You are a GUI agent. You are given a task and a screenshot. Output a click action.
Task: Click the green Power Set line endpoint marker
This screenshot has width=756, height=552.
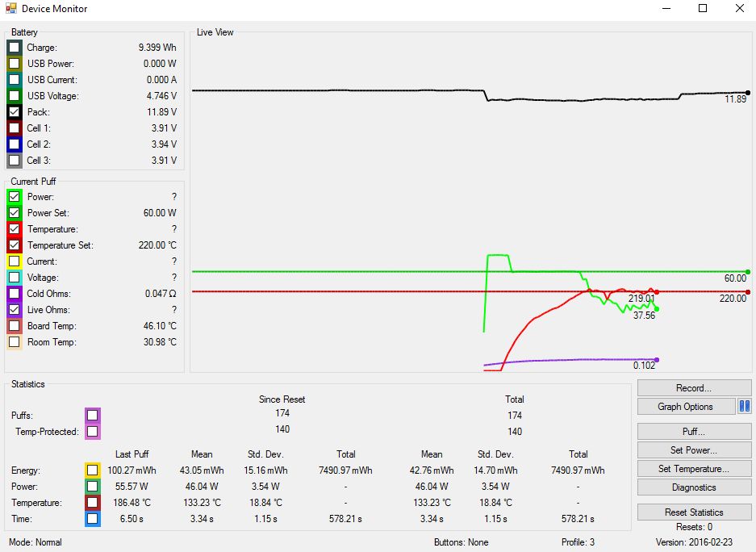click(748, 272)
